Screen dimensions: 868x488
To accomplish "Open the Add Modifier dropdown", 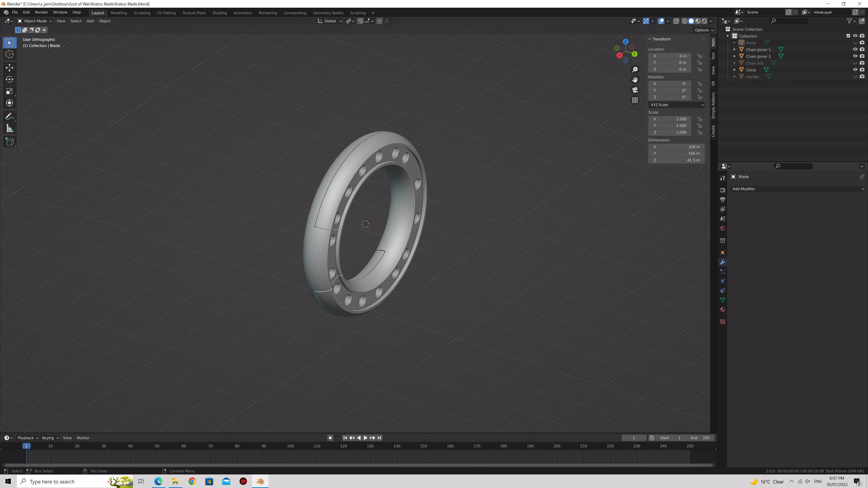I will pyautogui.click(x=797, y=189).
